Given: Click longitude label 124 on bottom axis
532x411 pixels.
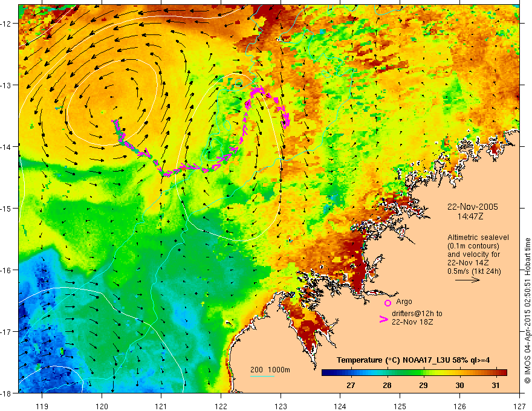Looking at the screenshot, I should (340, 406).
